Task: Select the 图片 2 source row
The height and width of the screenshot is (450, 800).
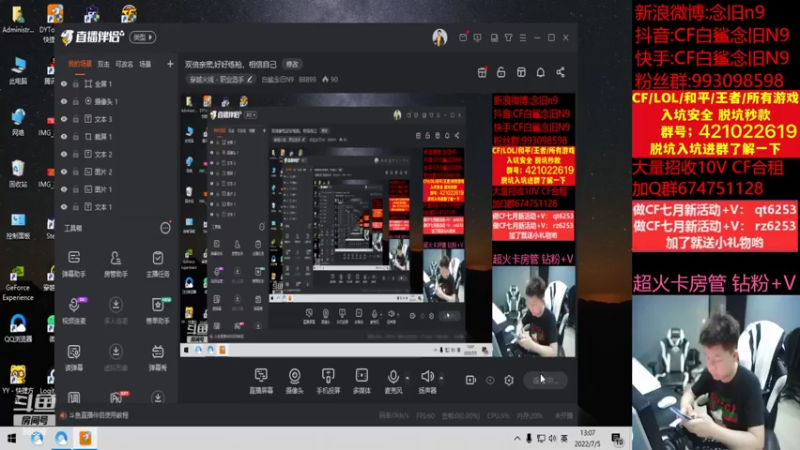Action: (116, 172)
